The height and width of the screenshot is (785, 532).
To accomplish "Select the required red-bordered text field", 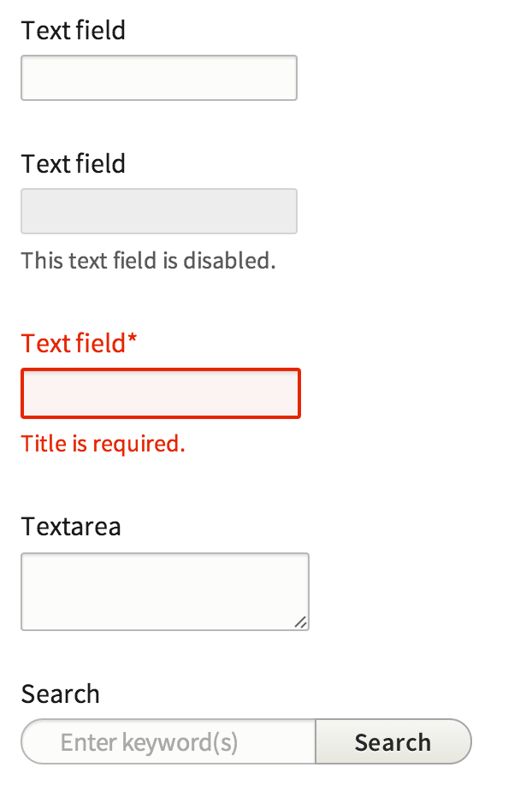I will tap(160, 392).
